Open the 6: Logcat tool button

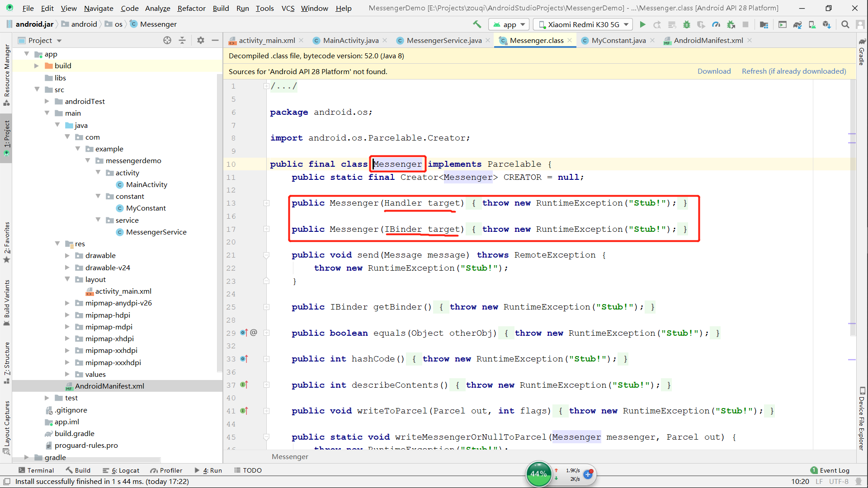[121, 470]
